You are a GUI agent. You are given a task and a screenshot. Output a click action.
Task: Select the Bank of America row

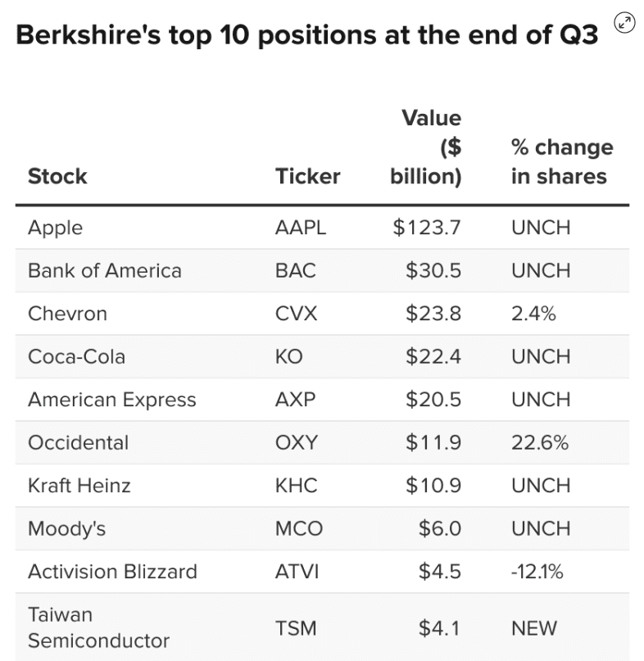pos(105,270)
